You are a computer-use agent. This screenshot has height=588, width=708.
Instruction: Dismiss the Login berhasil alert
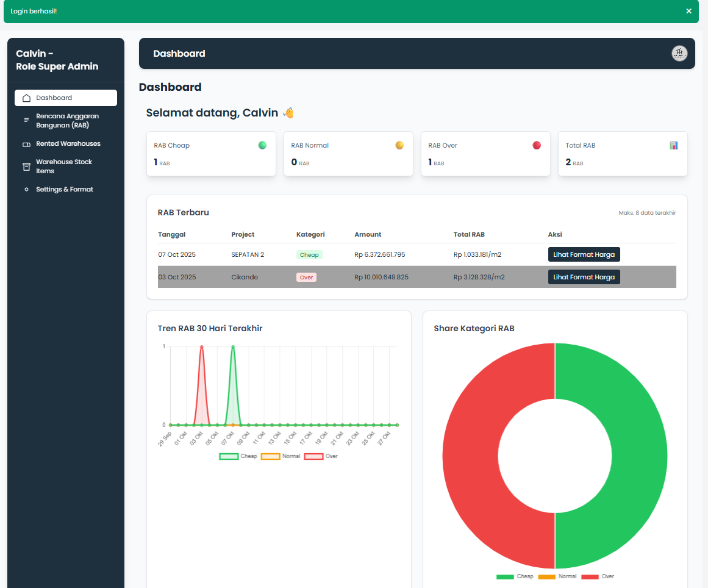pos(688,12)
